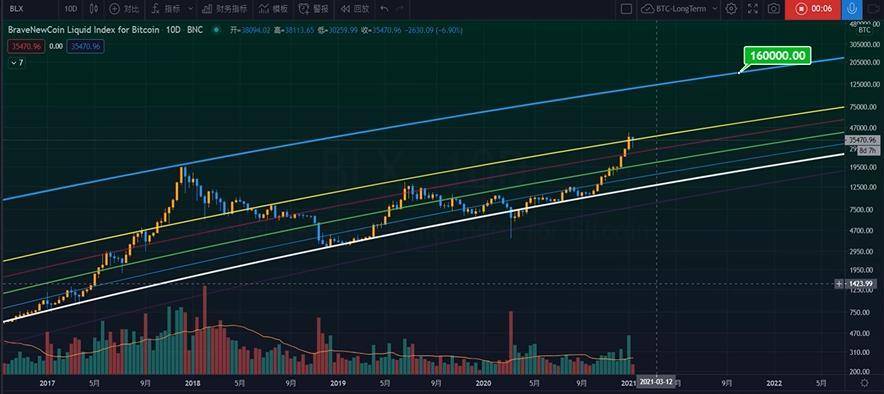Open the layout select rectangle icon
The height and width of the screenshot is (394, 884).
coord(626,8)
